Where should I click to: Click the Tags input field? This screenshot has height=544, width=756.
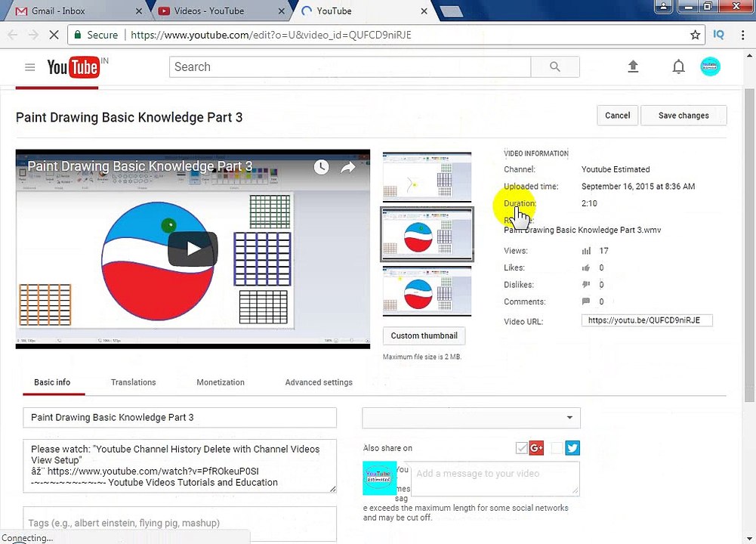tap(180, 524)
